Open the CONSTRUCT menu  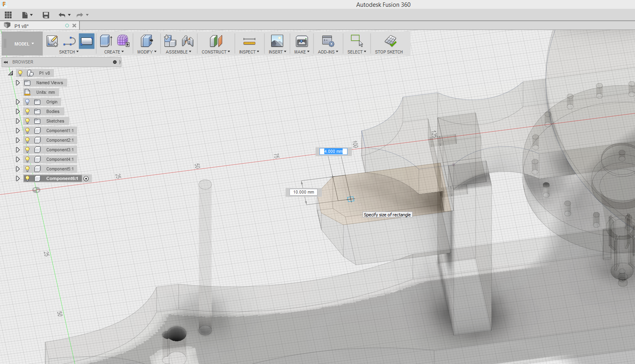[216, 52]
